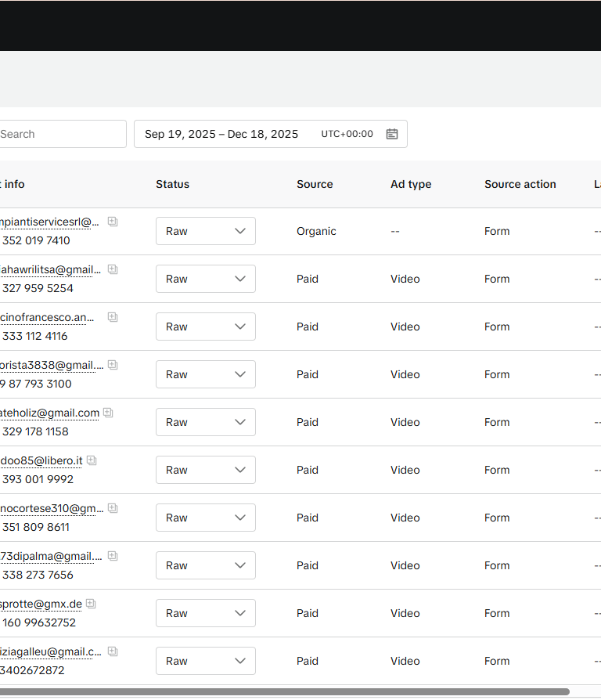
Task: Focus the Search input field
Action: pos(61,134)
